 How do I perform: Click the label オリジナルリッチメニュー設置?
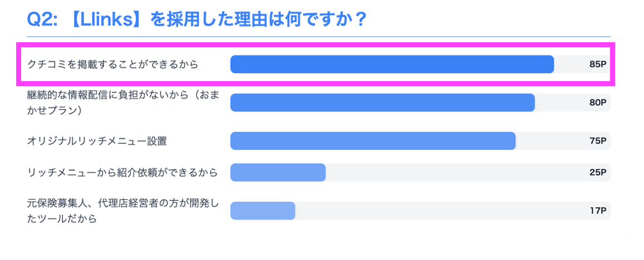(97, 141)
